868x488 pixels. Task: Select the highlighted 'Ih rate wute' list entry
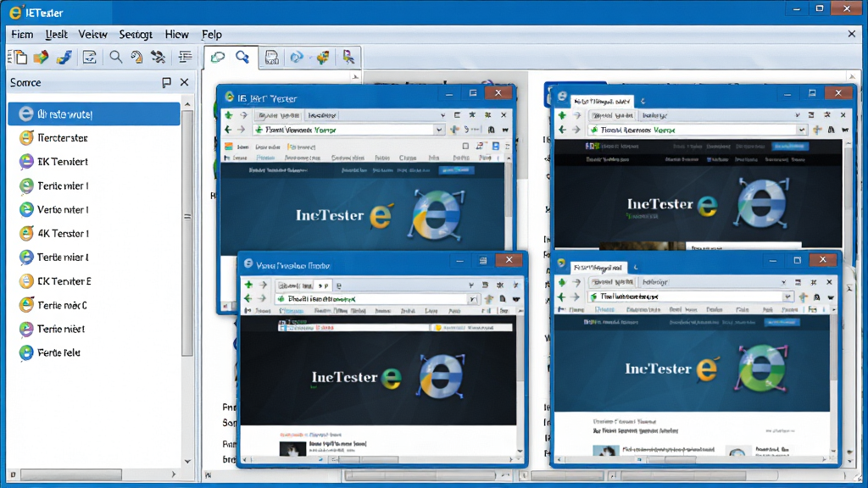coord(94,114)
